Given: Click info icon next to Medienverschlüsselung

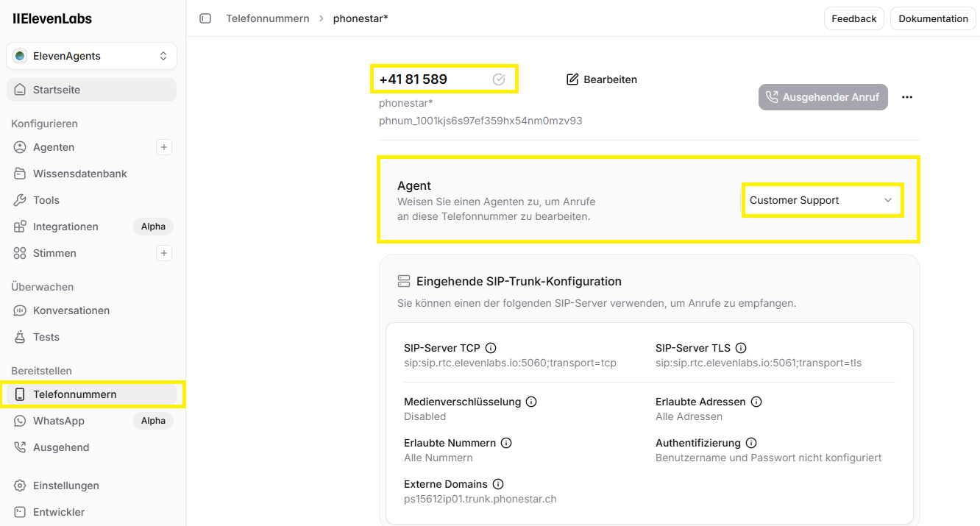Looking at the screenshot, I should point(531,402).
